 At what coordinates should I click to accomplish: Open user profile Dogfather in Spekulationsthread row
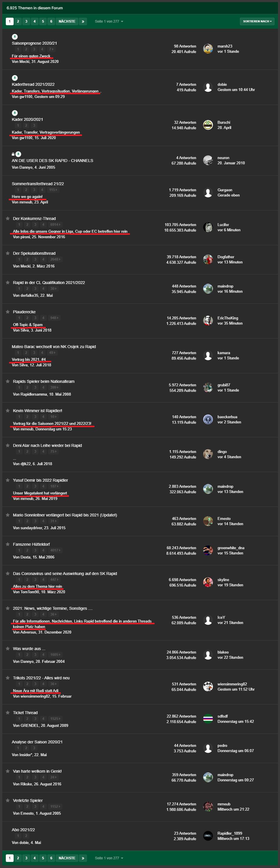point(226,257)
